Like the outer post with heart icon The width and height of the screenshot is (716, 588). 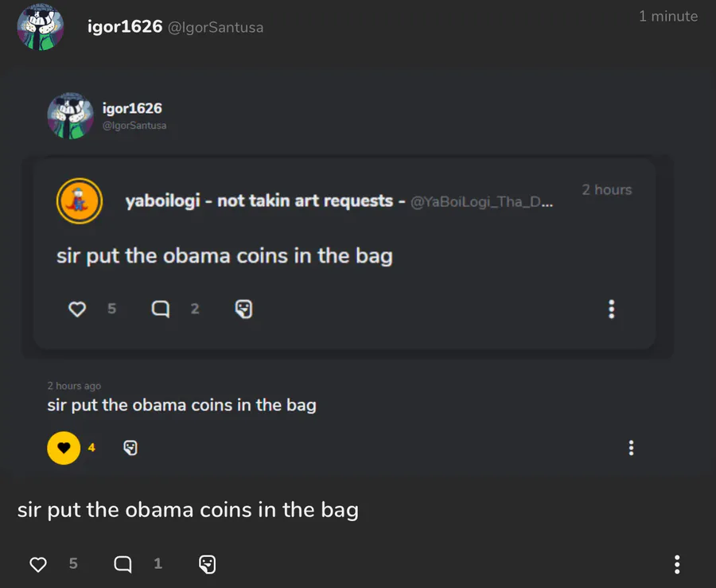tap(38, 564)
